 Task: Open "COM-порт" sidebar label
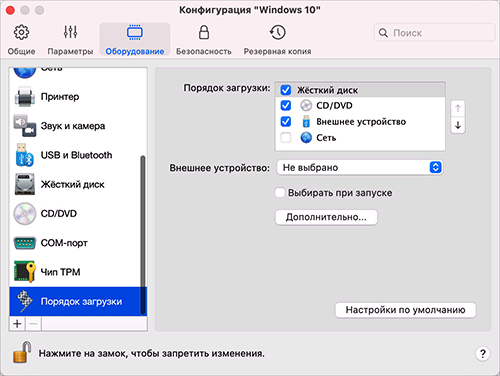click(64, 243)
